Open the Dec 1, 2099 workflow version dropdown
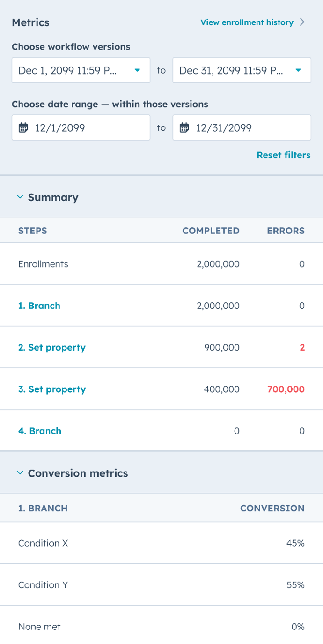 point(81,70)
